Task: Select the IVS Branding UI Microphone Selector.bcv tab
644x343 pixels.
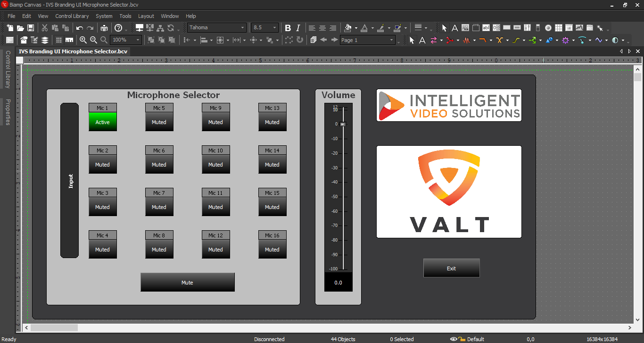Action: [x=73, y=51]
